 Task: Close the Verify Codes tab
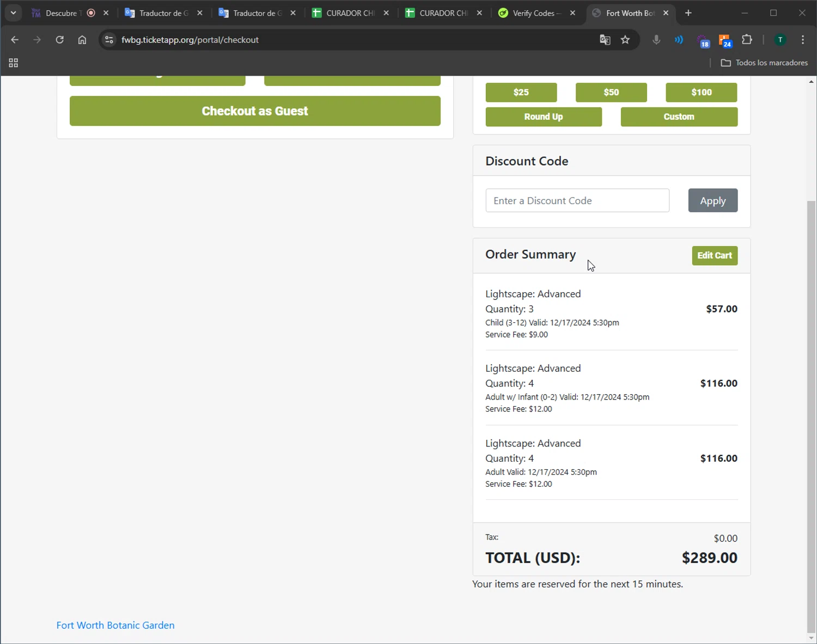[x=572, y=13]
